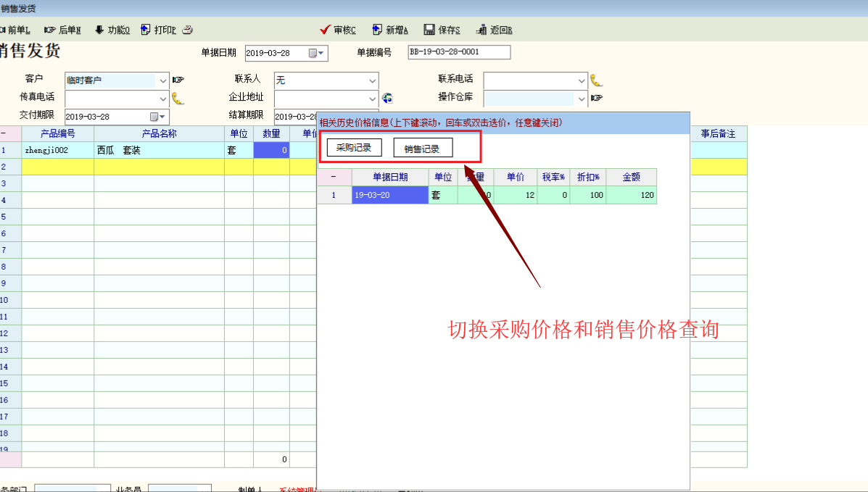
Task: Click the 保存 (save) floppy disk button
Action: tap(442, 30)
